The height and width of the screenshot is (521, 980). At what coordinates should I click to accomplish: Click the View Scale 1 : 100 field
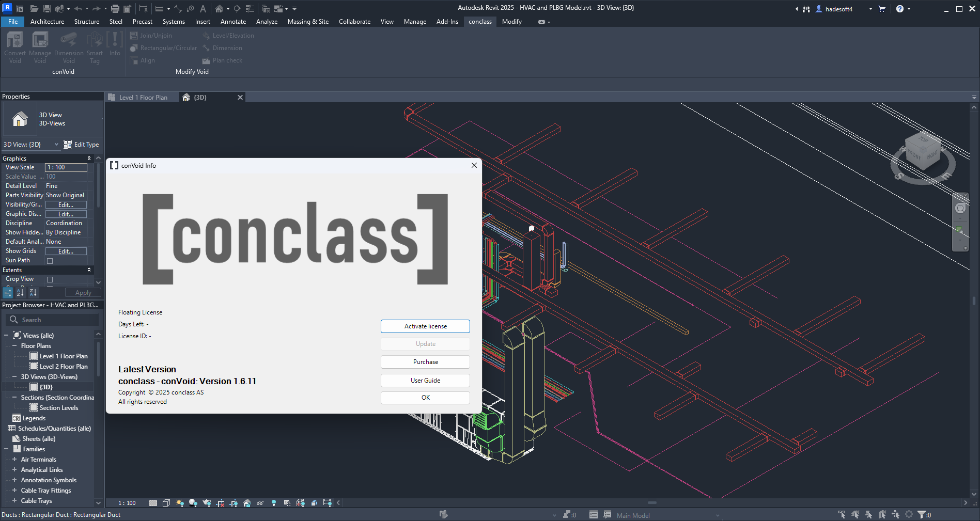66,167
